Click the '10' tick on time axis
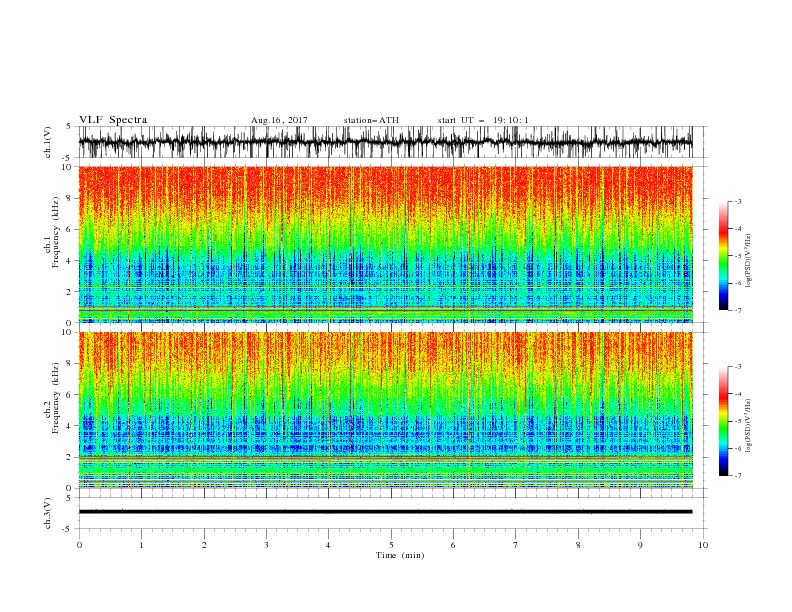Image resolution: width=792 pixels, height=612 pixels. coord(703,545)
